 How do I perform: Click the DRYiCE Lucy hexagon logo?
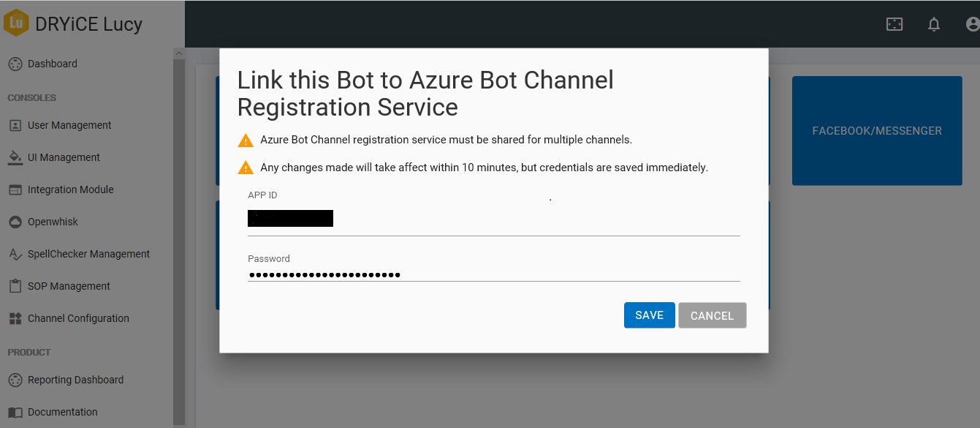coord(16,23)
